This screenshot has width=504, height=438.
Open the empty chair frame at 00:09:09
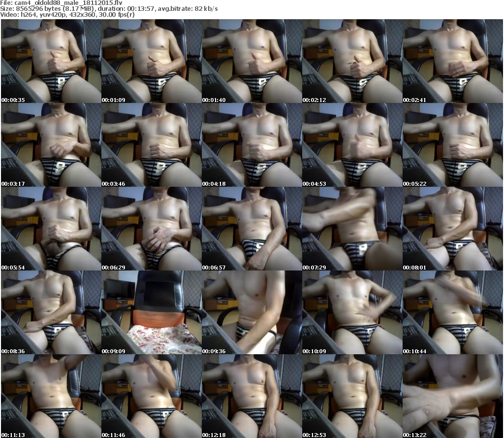(x=152, y=312)
